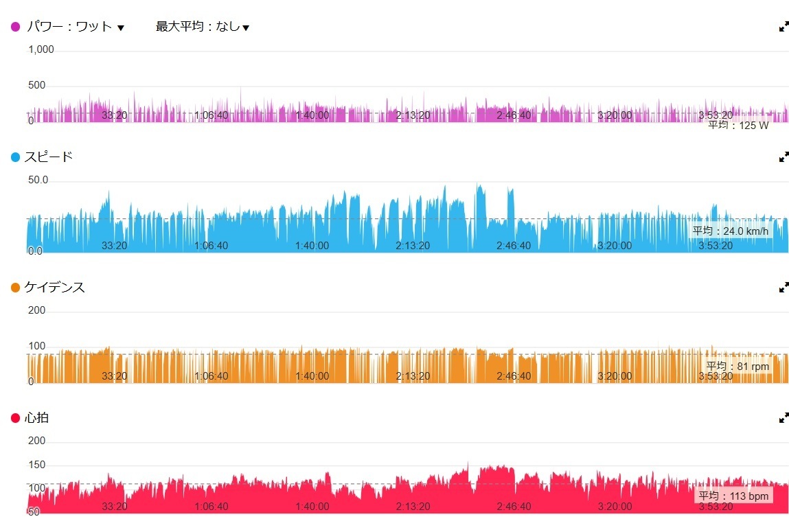Click the 平均：113 bpm label
The image size is (789, 532).
click(x=733, y=496)
